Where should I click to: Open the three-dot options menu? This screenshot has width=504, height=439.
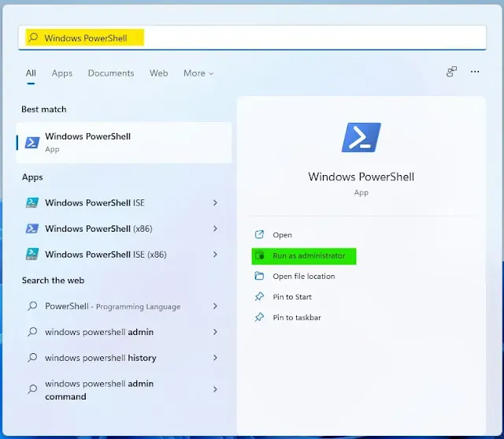(x=475, y=72)
